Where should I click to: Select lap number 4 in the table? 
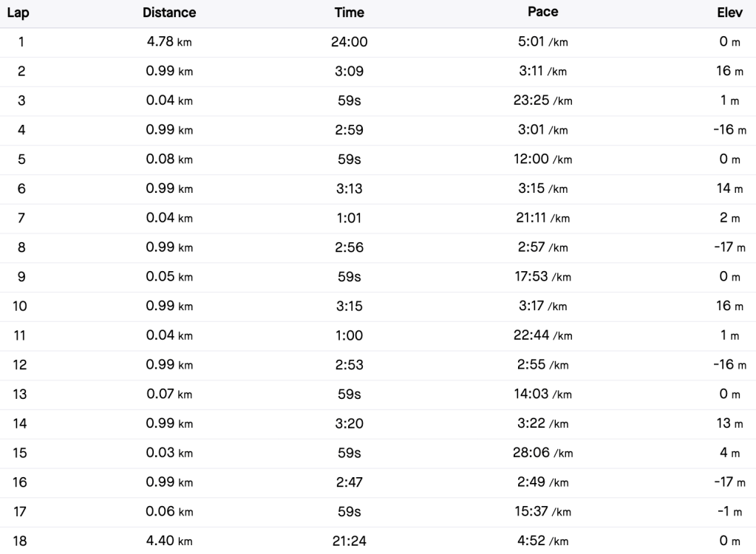click(x=21, y=130)
